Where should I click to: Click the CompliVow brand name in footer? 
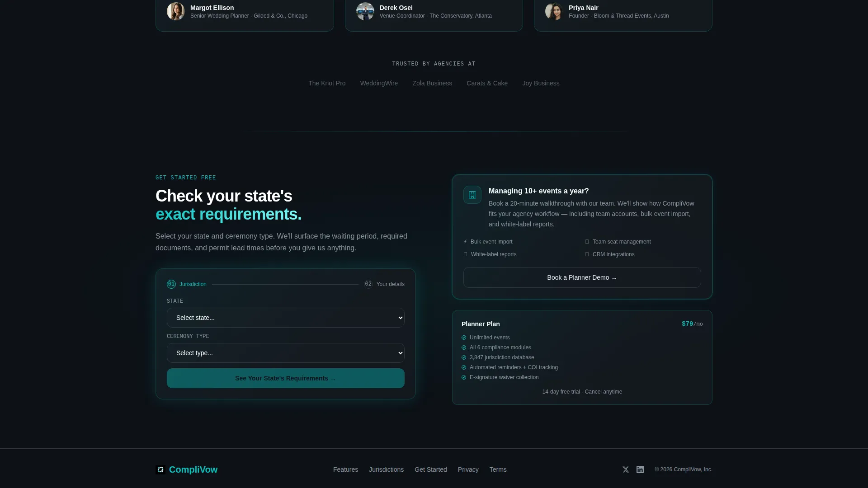pyautogui.click(x=193, y=469)
